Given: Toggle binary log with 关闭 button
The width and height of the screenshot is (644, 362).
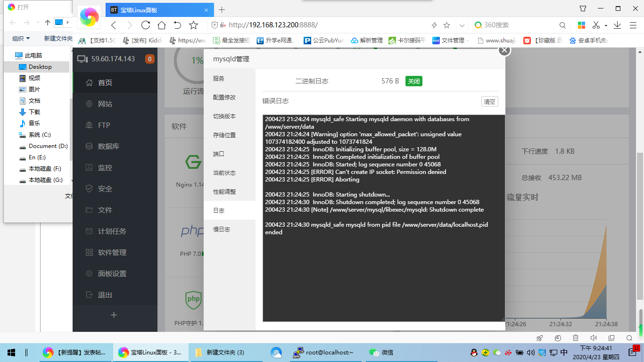Looking at the screenshot, I should tap(413, 81).
